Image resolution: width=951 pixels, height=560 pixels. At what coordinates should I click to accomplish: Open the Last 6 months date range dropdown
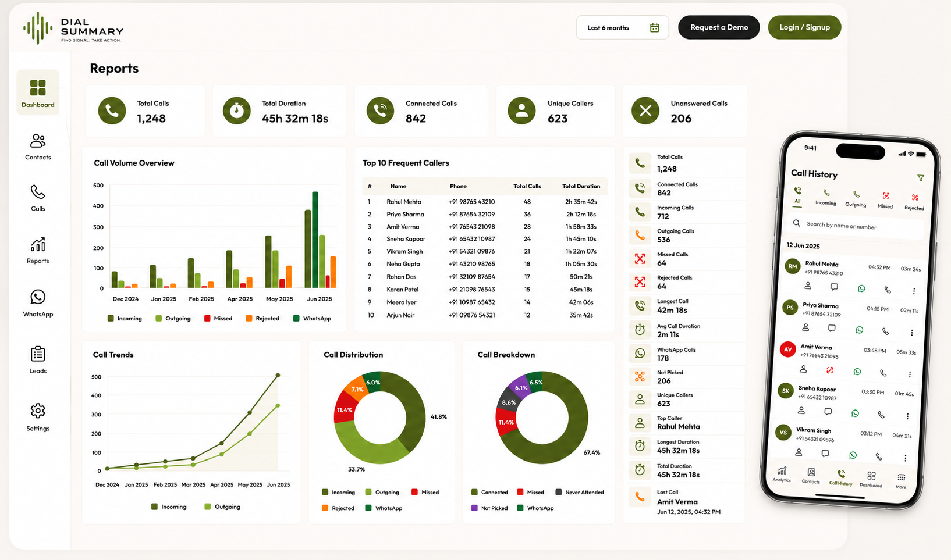[622, 27]
